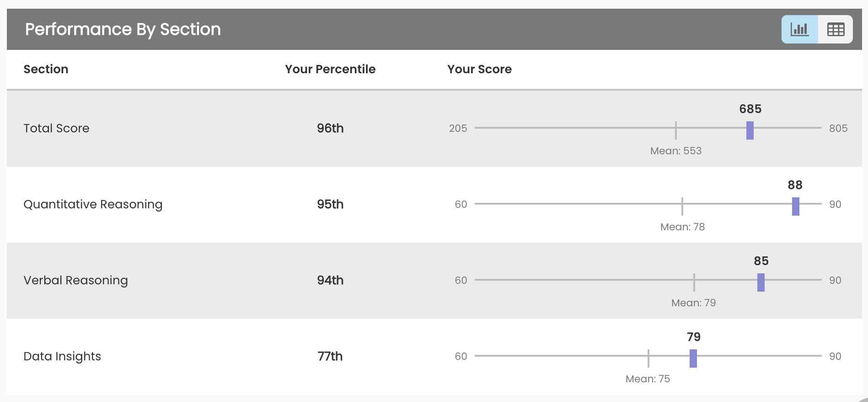Click the Data Insights mean tick mark

(648, 359)
